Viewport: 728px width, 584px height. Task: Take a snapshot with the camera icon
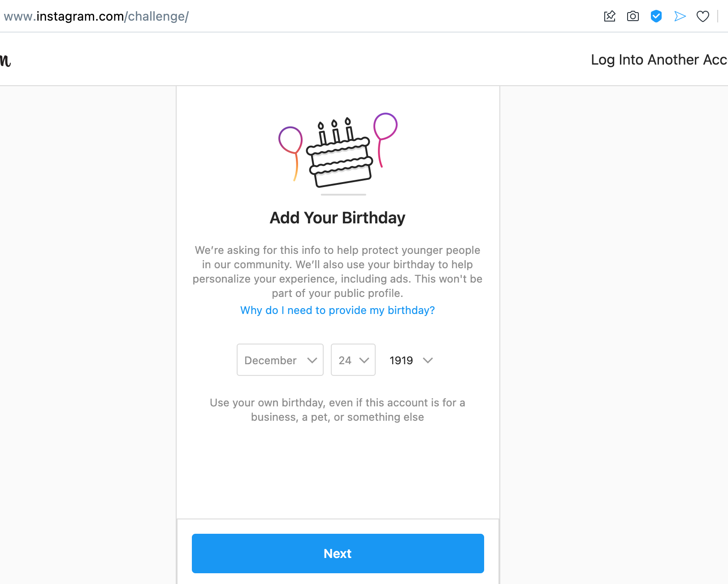(633, 17)
